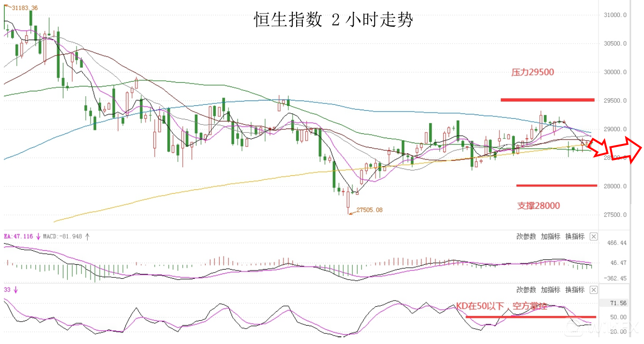Click the chart title 恒生指数 2 小时走势
The width and height of the screenshot is (644, 344).
click(x=333, y=20)
